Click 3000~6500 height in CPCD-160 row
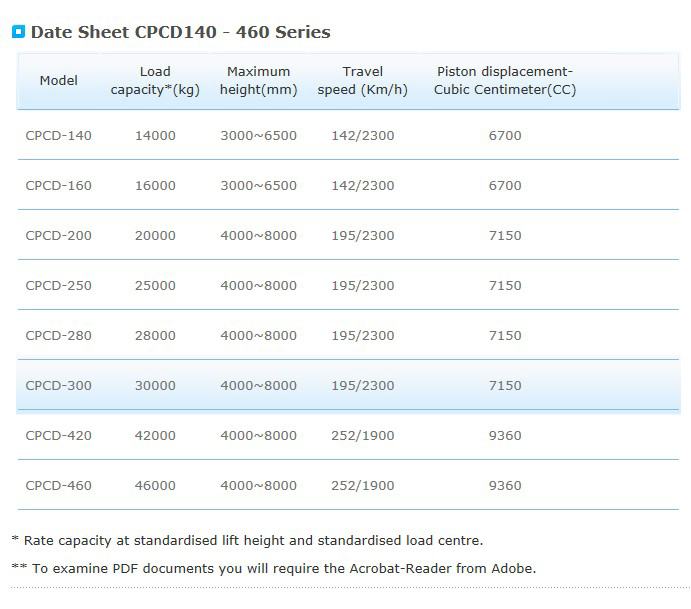The width and height of the screenshot is (691, 609). click(259, 186)
